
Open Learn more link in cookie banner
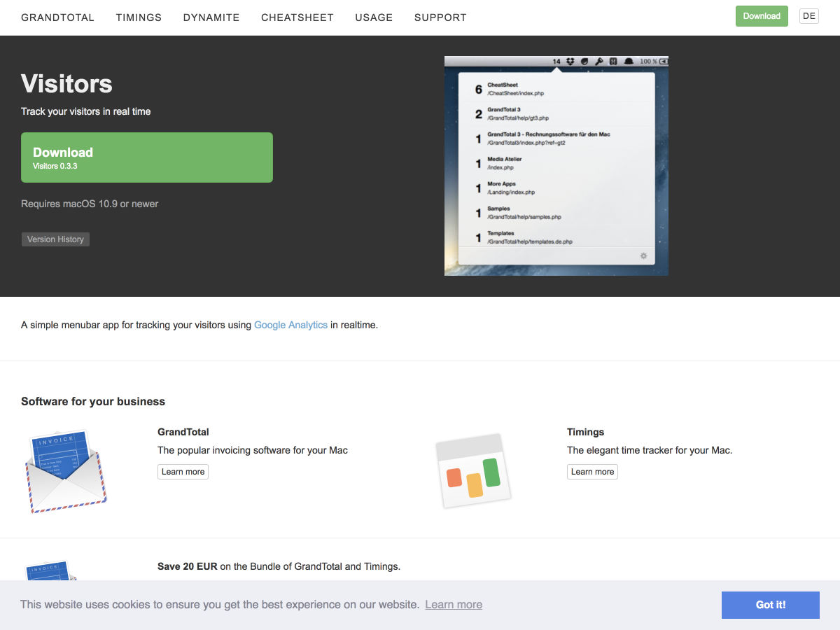tap(454, 605)
